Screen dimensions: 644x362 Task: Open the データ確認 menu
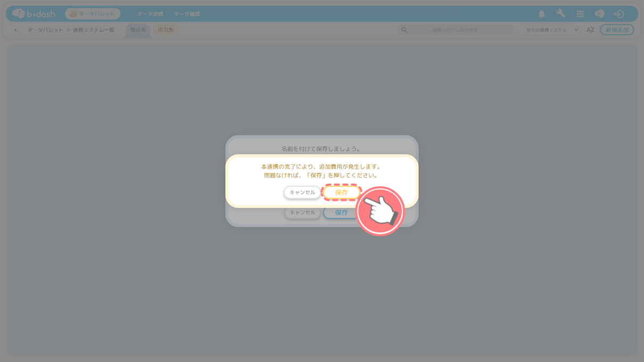187,14
